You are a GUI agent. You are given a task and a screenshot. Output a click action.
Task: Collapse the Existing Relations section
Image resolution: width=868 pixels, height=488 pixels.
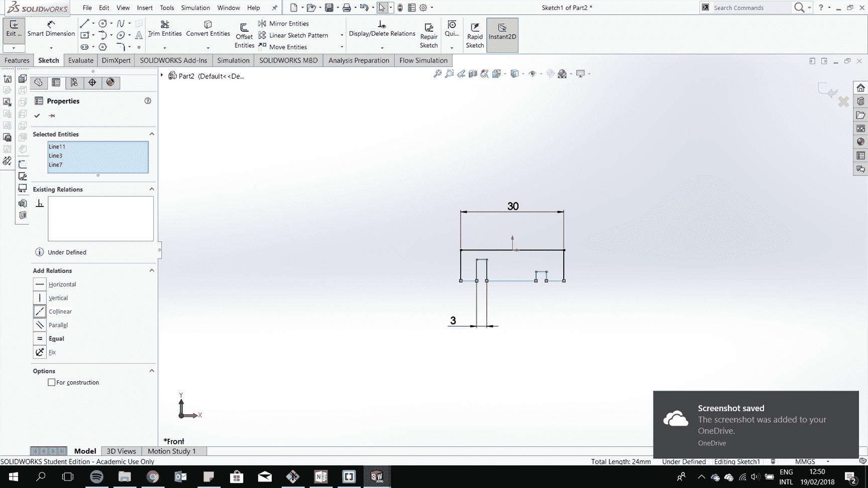coord(152,189)
